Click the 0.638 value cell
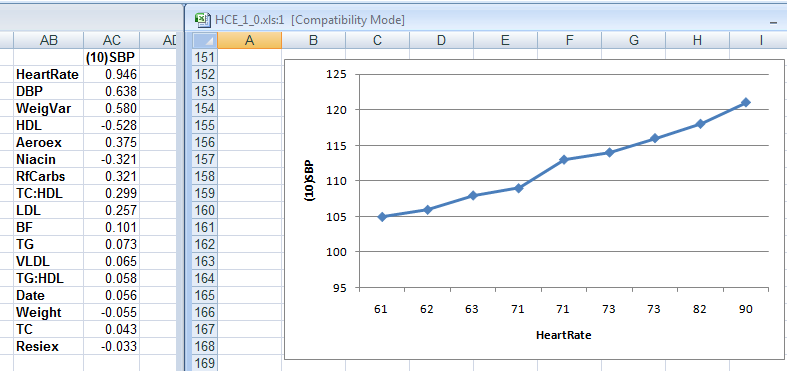Screen dimensions: 787x371 point(111,92)
